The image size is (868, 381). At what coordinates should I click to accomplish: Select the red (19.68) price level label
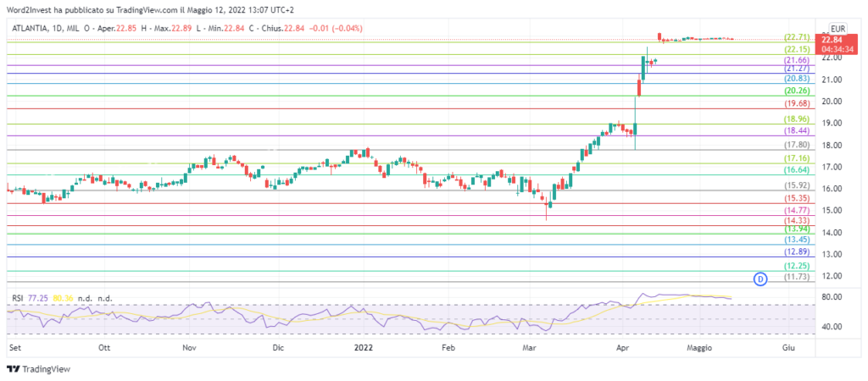coord(795,103)
